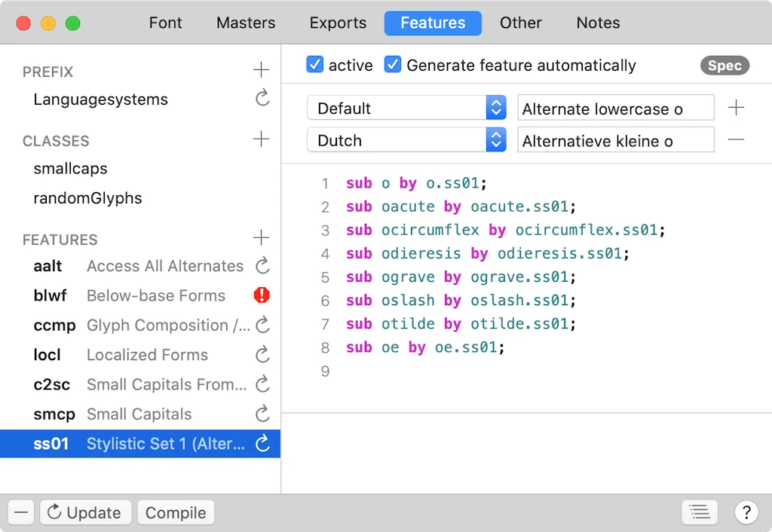Switch to the Masters tab
Image resolution: width=772 pixels, height=532 pixels.
coord(246,23)
